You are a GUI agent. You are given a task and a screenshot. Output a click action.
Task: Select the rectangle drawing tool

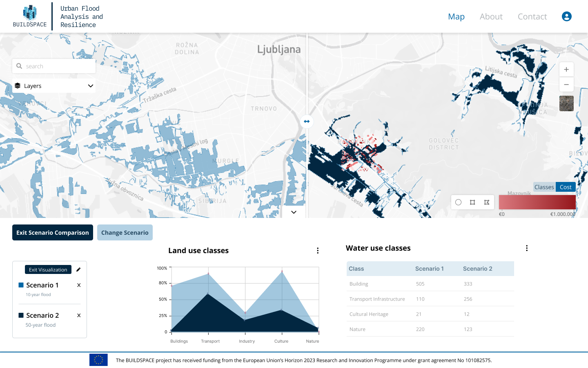(472, 202)
